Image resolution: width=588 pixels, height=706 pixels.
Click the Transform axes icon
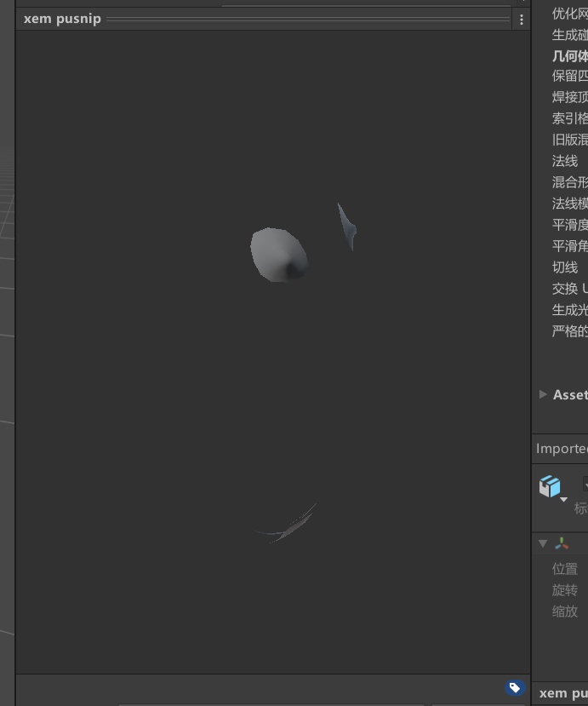click(562, 543)
